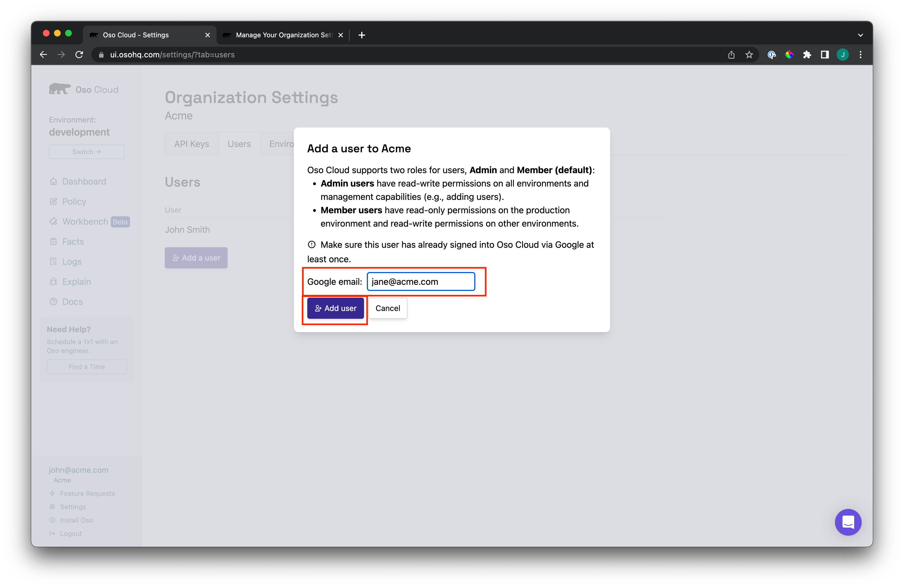Click the Add user button in dialog
This screenshot has height=588, width=904.
[x=335, y=308]
